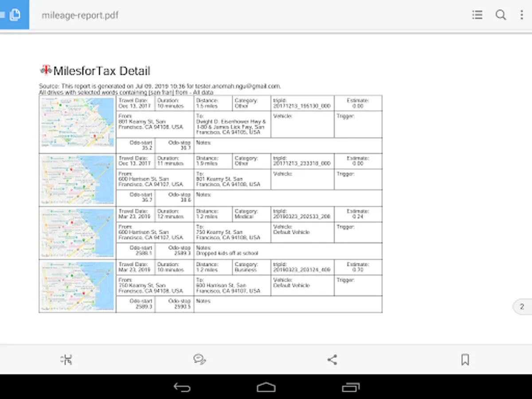The image size is (532, 399).
Task: Tap the Distance 1.5 miles cell
Action: point(213,103)
